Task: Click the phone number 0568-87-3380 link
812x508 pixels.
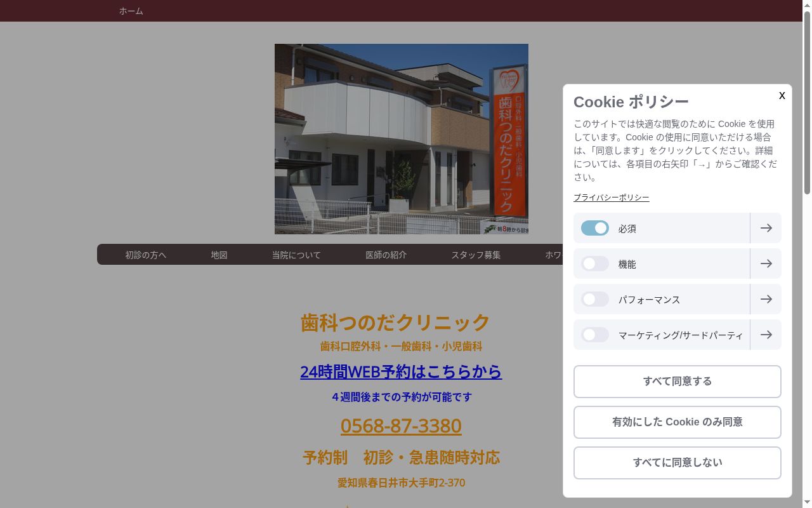Action: (401, 425)
